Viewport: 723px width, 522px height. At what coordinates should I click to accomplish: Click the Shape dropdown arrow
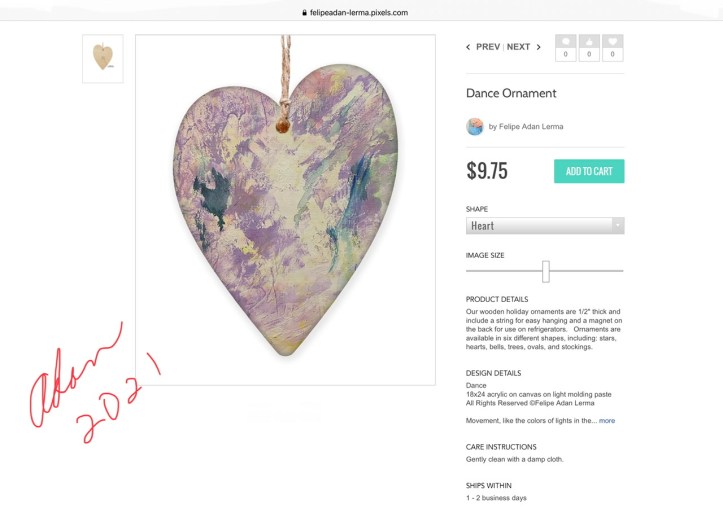[x=618, y=226]
